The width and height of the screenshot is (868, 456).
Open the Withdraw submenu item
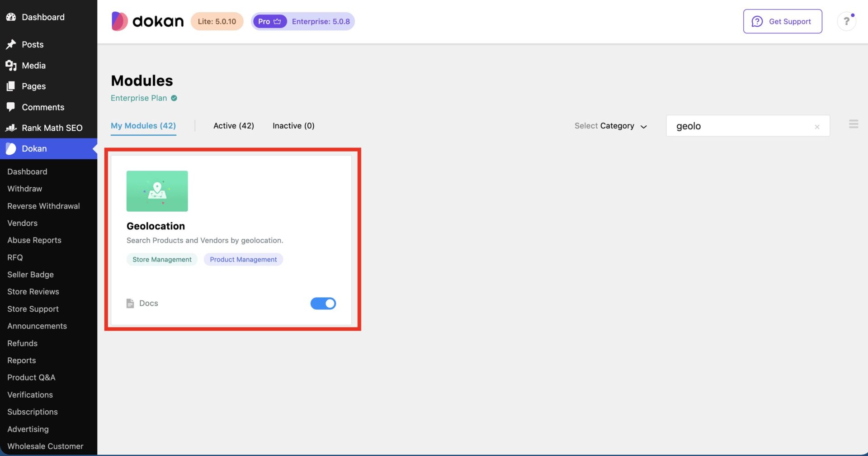[x=24, y=189]
